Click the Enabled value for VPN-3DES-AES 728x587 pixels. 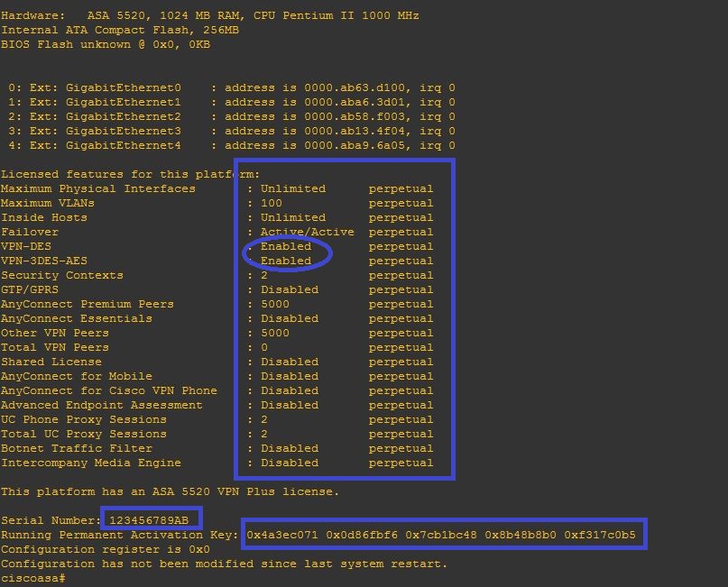pos(286,261)
